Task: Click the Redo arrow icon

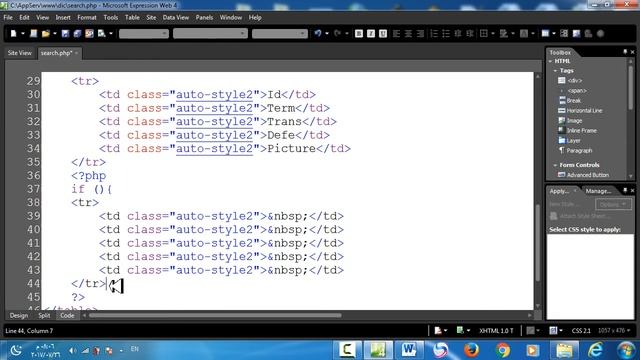Action: click(x=338, y=33)
